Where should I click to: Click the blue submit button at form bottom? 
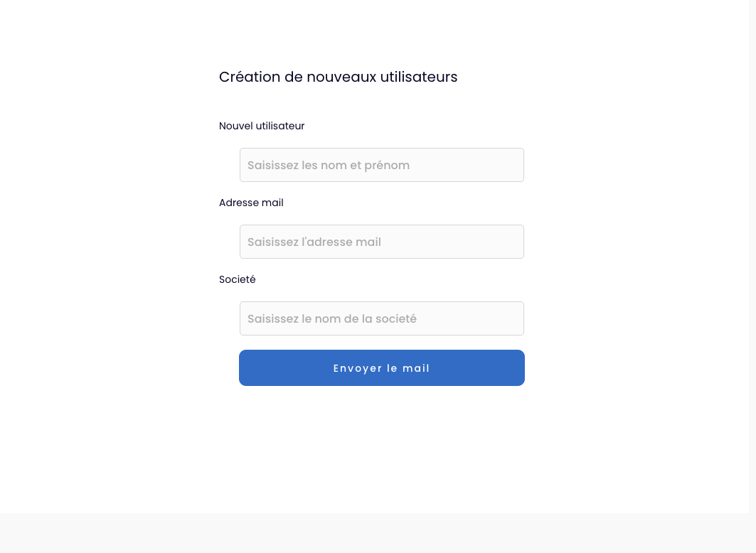381,367
